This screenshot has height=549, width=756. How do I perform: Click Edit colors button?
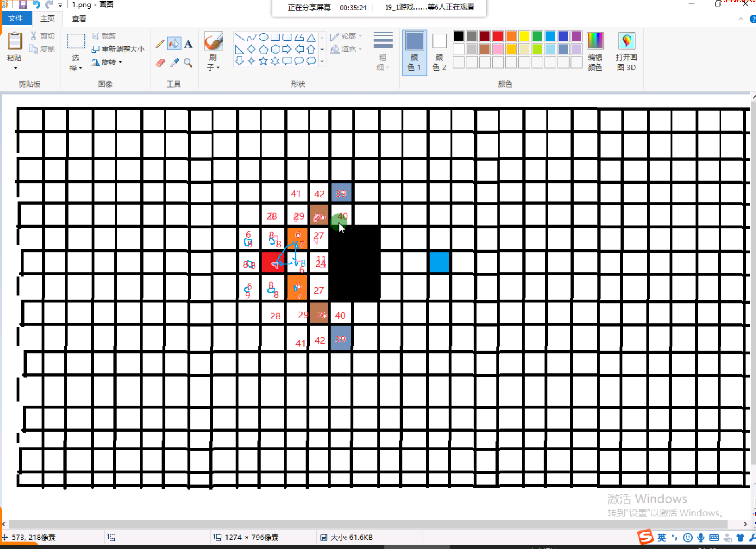(x=595, y=52)
